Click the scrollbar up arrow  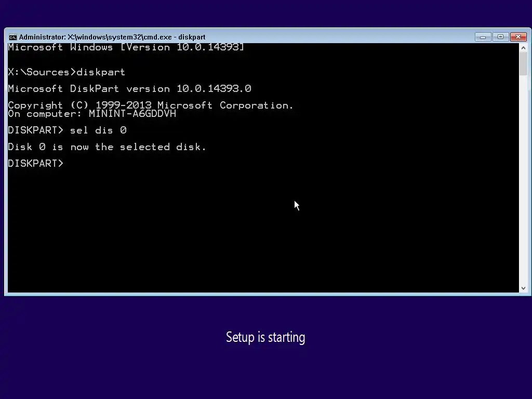click(523, 48)
